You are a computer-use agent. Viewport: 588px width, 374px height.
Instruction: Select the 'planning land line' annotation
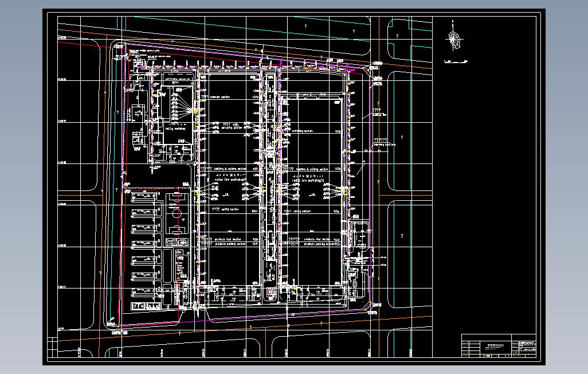click(385, 144)
